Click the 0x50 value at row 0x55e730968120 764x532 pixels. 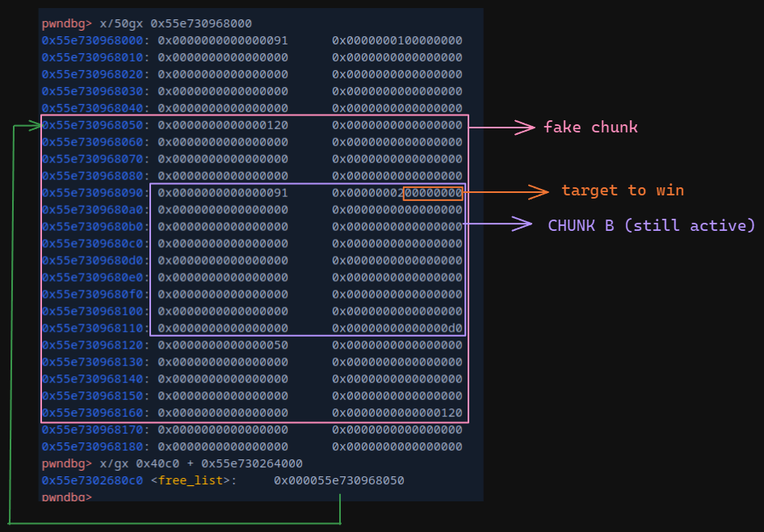coord(222,346)
